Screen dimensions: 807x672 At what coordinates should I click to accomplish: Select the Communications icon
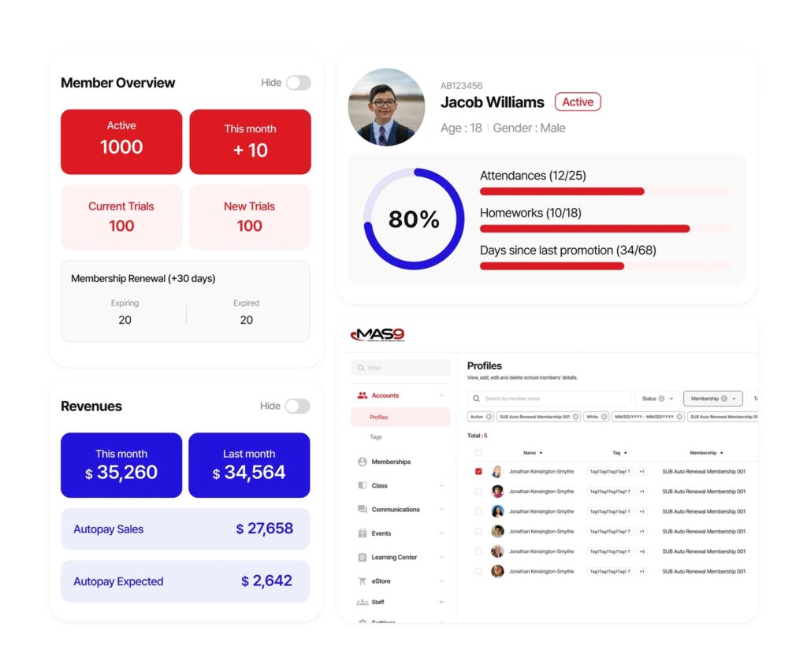coord(363,509)
